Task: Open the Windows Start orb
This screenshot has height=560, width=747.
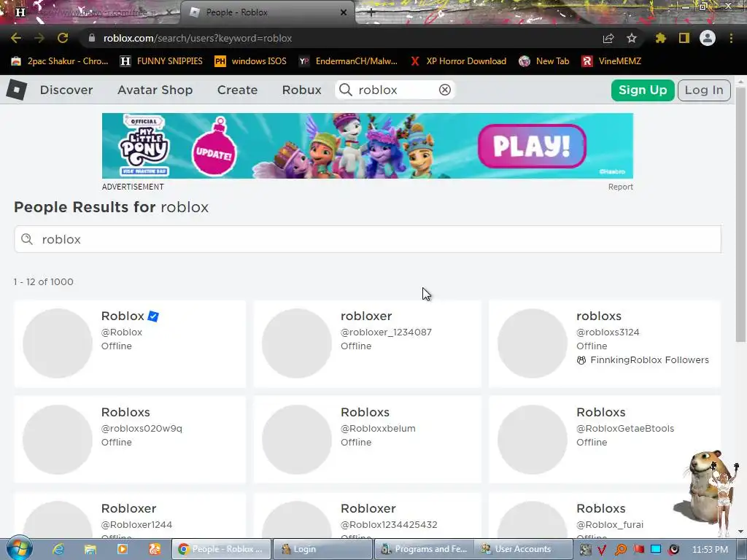Action: (19, 548)
